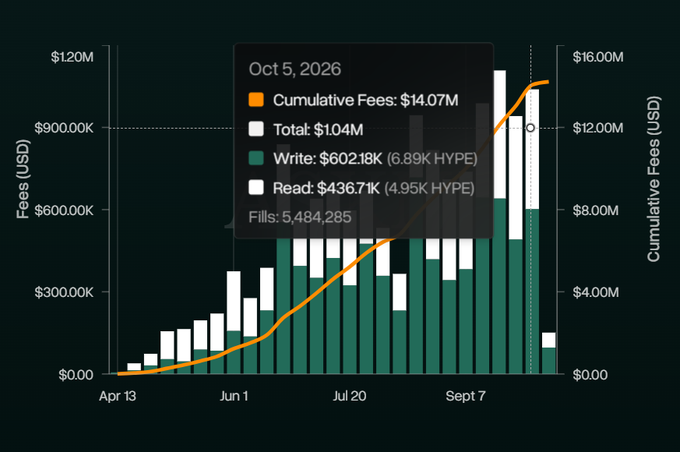Screen dimensions: 680x452
Task: Click the 'Total: $1.04M' tooltip line
Action: 318,129
